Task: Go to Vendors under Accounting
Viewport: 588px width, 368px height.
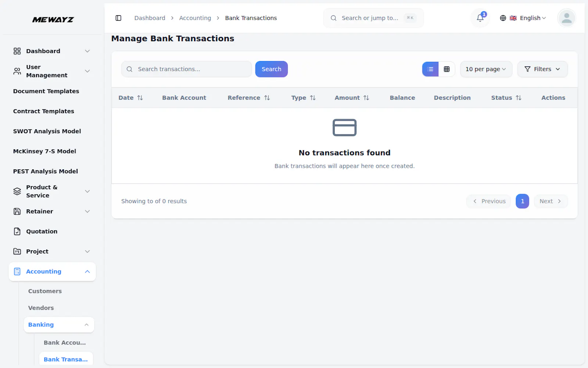Action: [41, 308]
